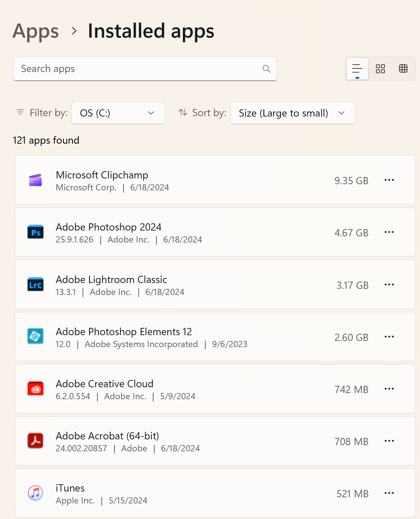
Task: Click the 121 apps found text
Action: point(46,140)
